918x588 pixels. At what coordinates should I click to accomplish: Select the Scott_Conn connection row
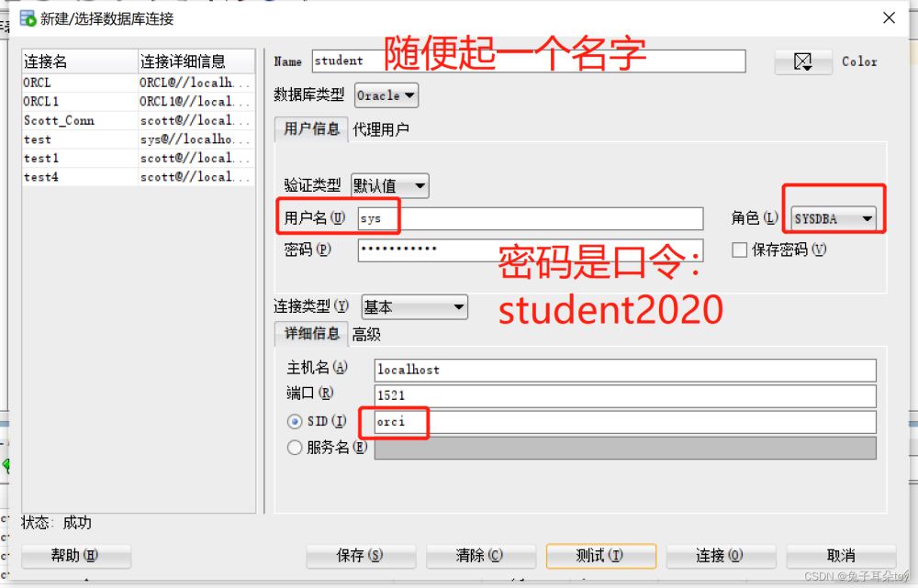coord(139,120)
